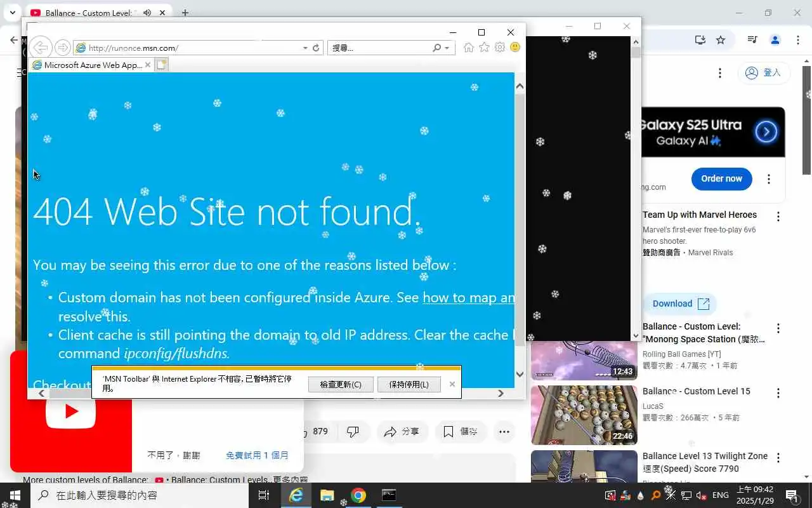The width and height of the screenshot is (812, 508).
Task: Open Chrome from taskbar
Action: pos(358,495)
